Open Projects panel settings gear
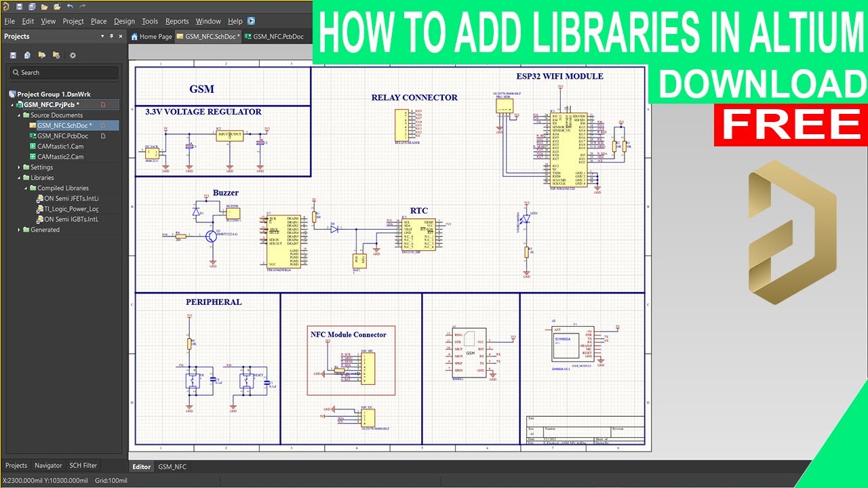This screenshot has height=488, width=868. (x=73, y=55)
